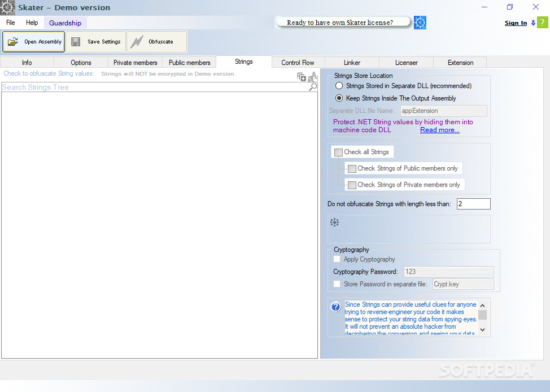
Task: Select Strings Stored in Separate DLL radio
Action: click(x=339, y=86)
